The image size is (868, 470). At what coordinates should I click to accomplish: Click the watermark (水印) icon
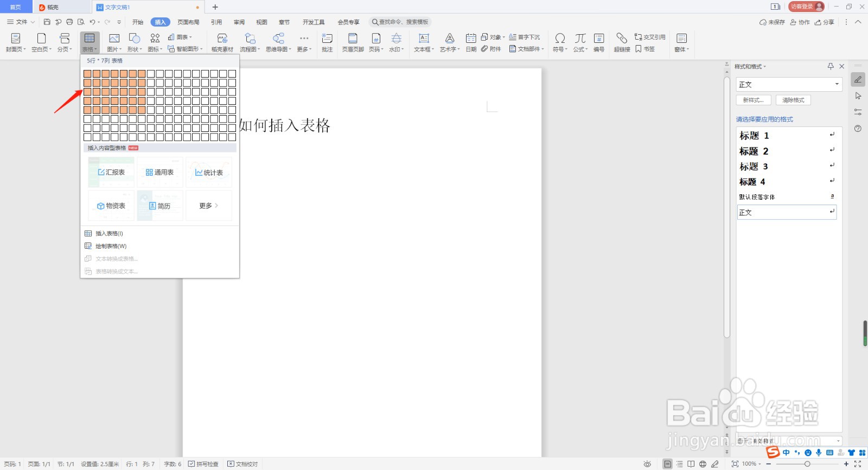[x=397, y=39]
